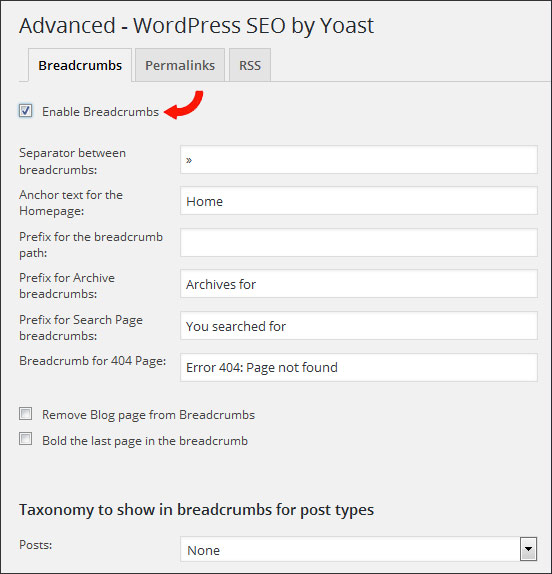Click the Prefix for Search Page breadcrumbs label
552x574 pixels.
point(81,328)
